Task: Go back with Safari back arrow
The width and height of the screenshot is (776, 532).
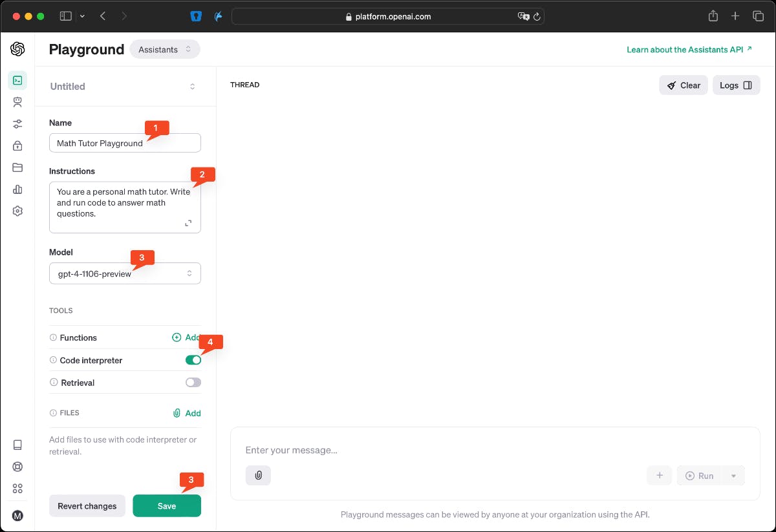Action: [x=103, y=16]
